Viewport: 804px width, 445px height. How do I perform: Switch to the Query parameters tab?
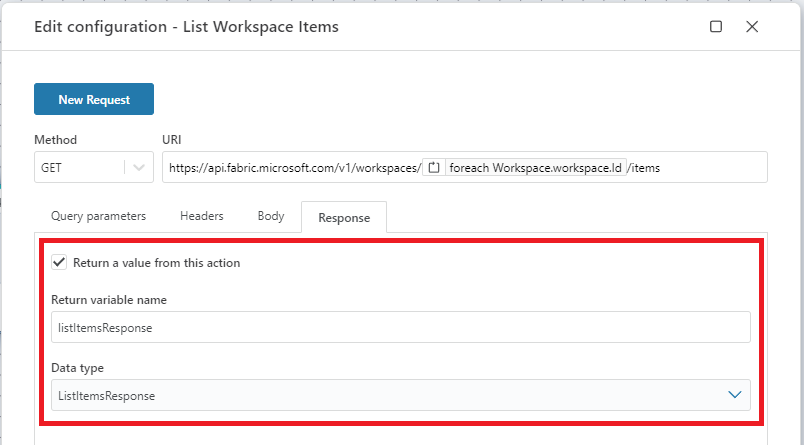[x=100, y=216]
